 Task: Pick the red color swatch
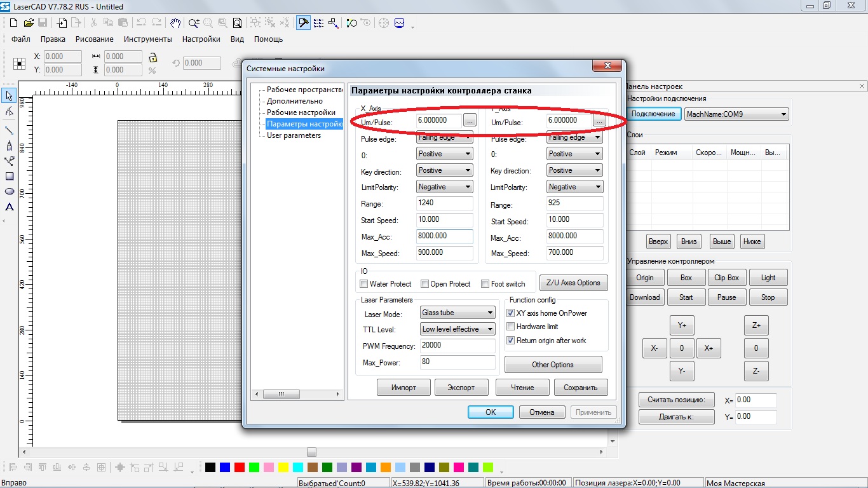click(x=240, y=468)
